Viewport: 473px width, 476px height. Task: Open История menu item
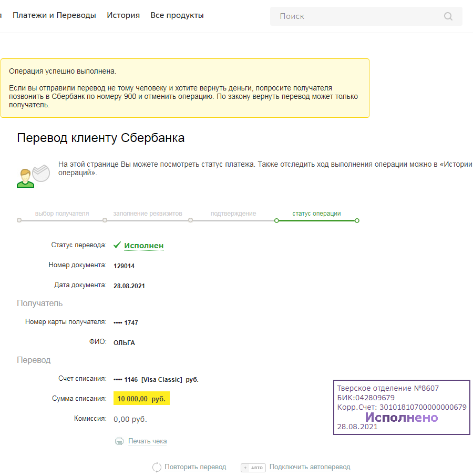pyautogui.click(x=123, y=15)
